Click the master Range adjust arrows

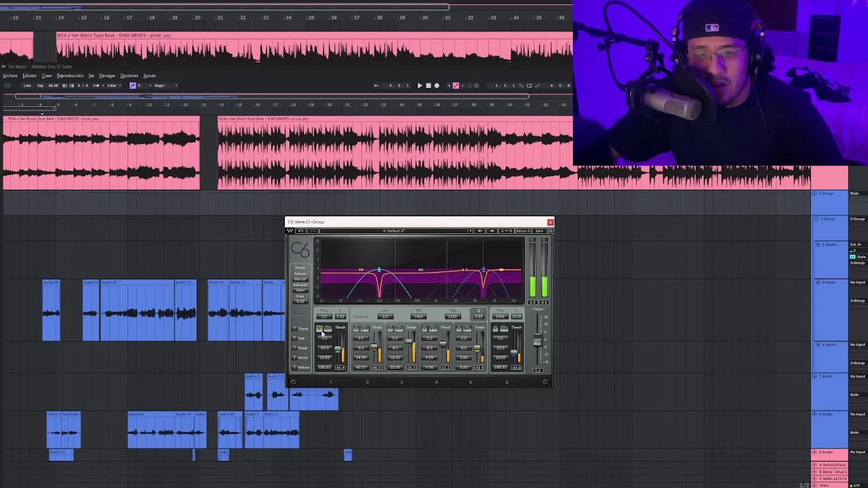pos(294,348)
